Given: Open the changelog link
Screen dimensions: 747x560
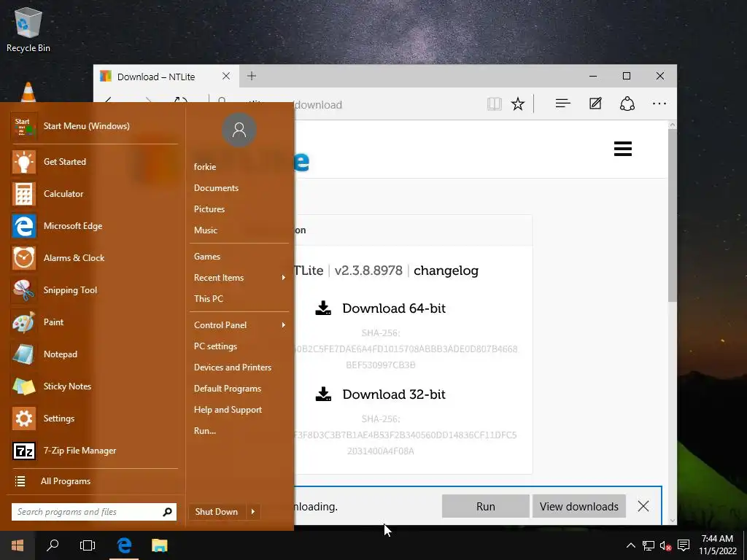Looking at the screenshot, I should point(446,271).
